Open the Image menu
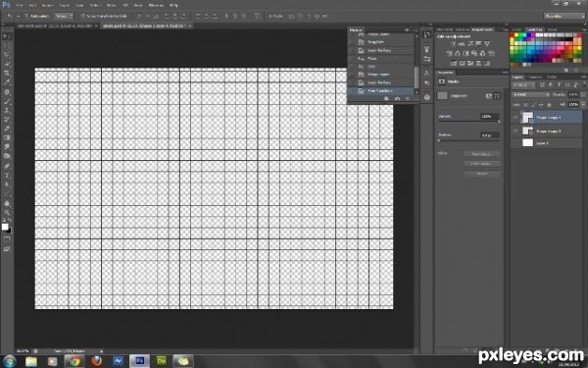This screenshot has width=588, height=368. [48, 5]
